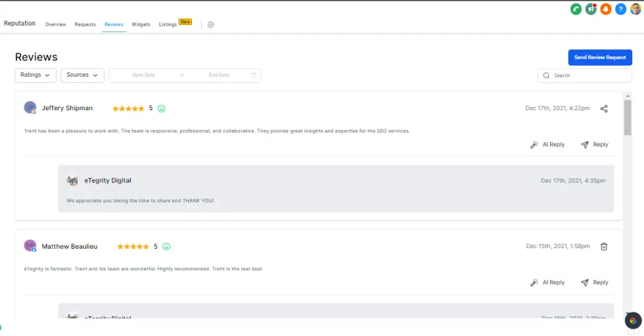Click Reply on Jeffery Shipman's review

click(594, 144)
